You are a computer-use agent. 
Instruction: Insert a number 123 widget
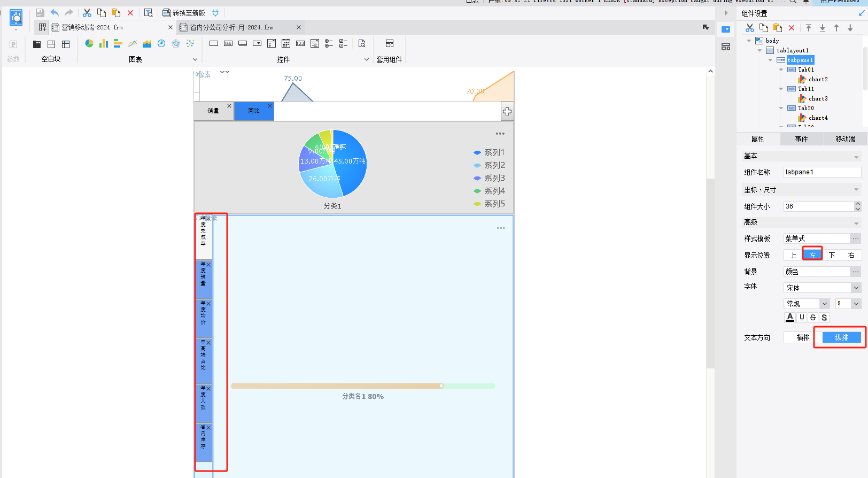300,43
